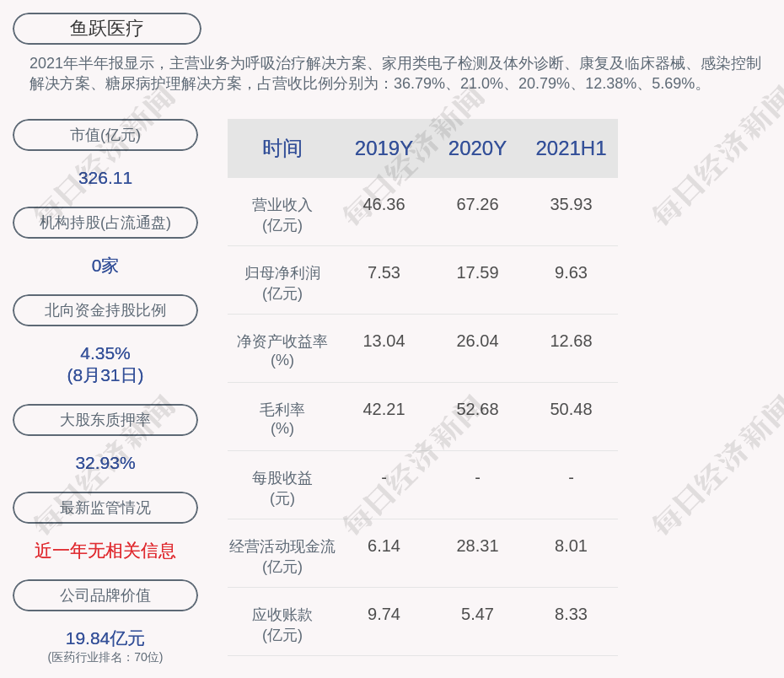The height and width of the screenshot is (678, 784).
Task: Click the 时间 table header
Action: (282, 148)
